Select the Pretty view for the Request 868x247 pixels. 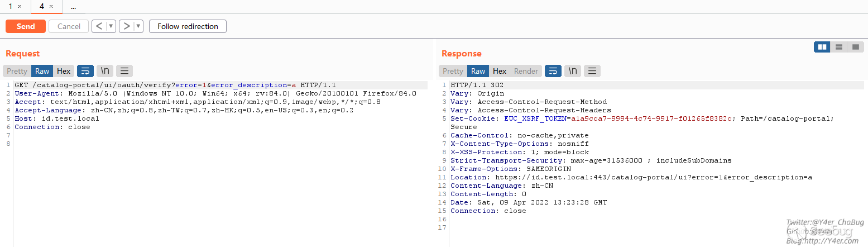[17, 71]
